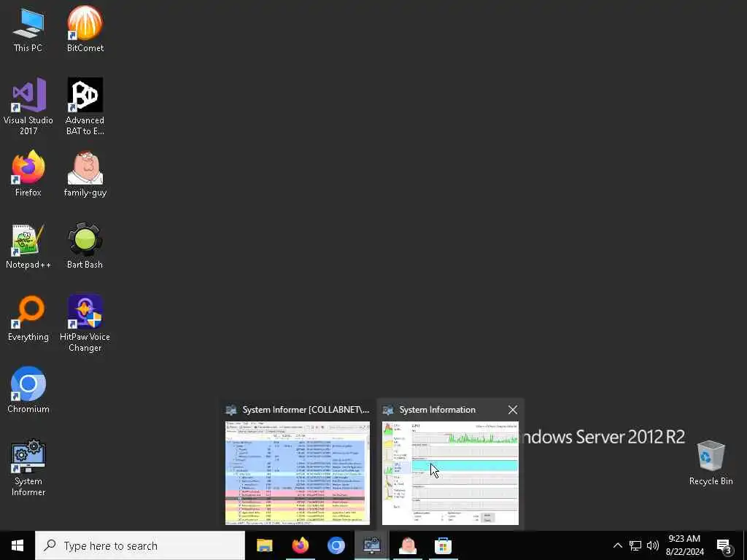Open the Windows Start menu
Viewport: 747px width, 560px height.
tap(18, 545)
